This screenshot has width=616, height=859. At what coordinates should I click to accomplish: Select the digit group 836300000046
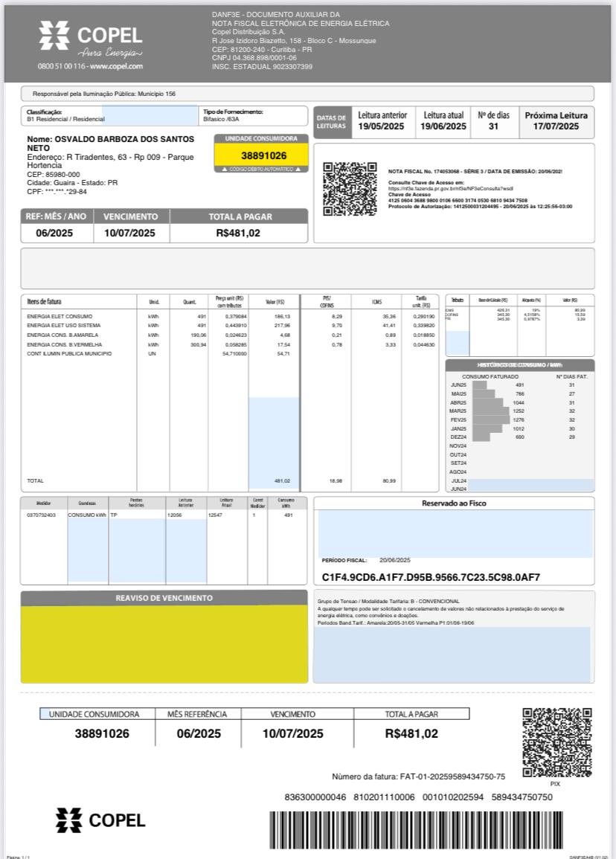[x=315, y=797]
